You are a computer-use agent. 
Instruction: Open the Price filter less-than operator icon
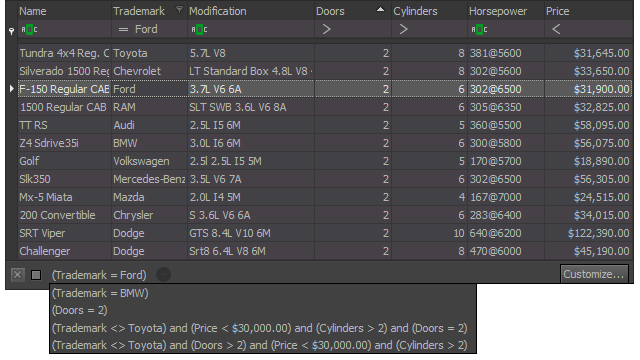(556, 29)
